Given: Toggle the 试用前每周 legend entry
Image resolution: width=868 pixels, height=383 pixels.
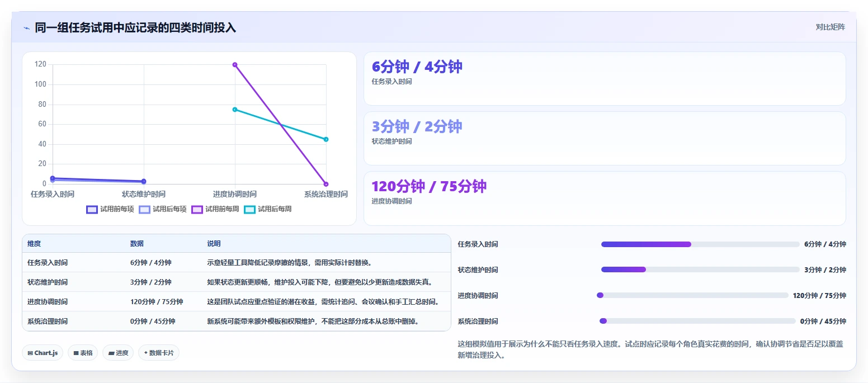Looking at the screenshot, I should tap(215, 209).
